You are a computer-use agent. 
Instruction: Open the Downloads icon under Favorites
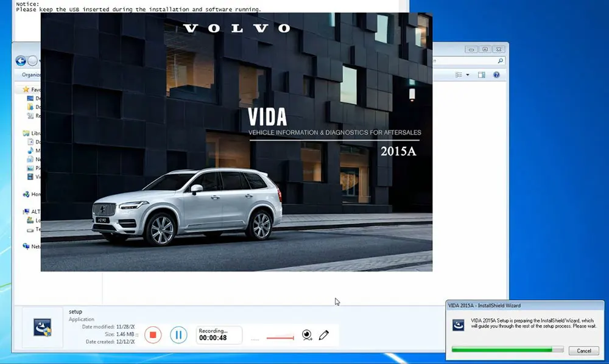(x=30, y=107)
